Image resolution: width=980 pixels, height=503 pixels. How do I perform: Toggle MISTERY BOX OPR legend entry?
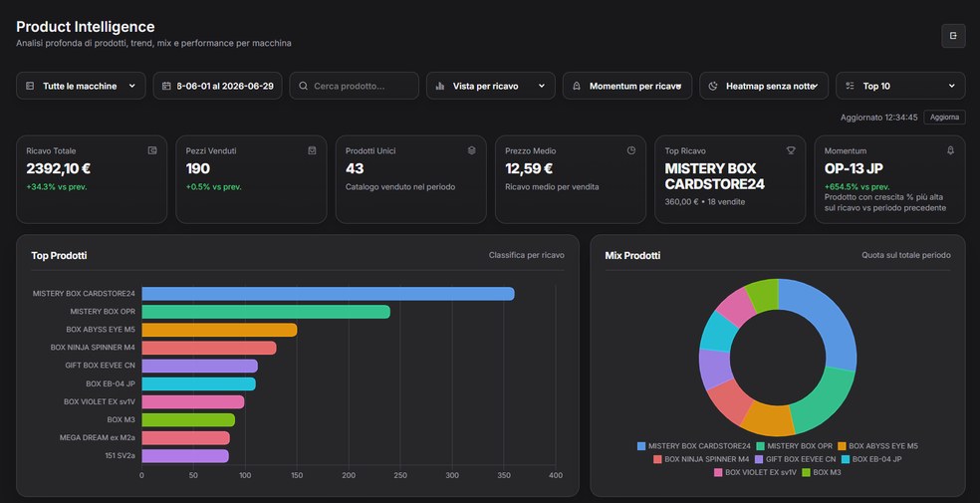(794, 446)
